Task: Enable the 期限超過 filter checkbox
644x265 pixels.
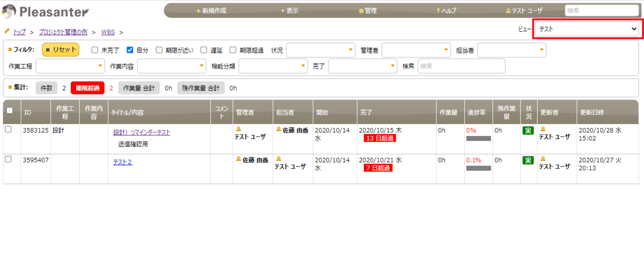Action: tap(233, 50)
